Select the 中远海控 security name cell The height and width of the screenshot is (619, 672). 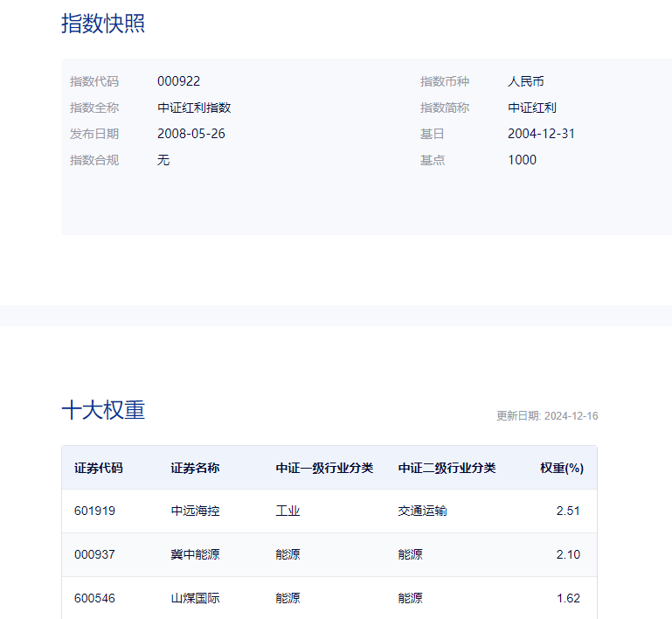pos(195,511)
